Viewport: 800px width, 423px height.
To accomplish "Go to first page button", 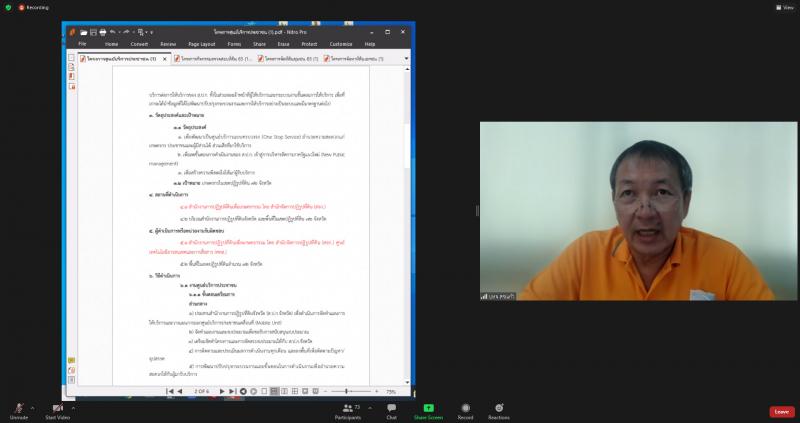I will [169, 391].
